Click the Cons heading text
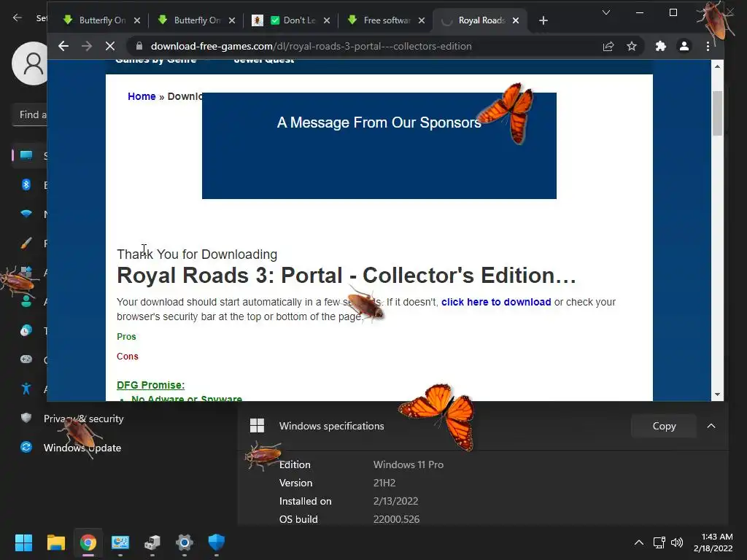Image resolution: width=747 pixels, height=560 pixels. [x=128, y=356]
